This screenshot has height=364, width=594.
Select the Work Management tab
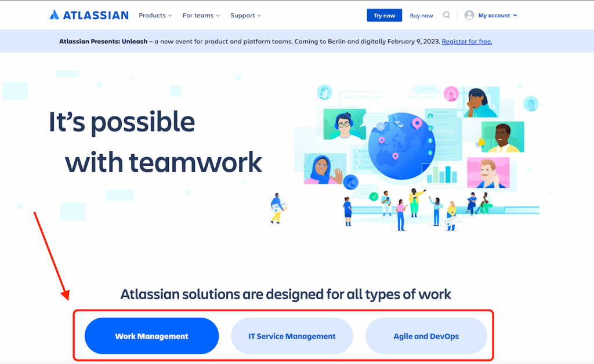[151, 336]
